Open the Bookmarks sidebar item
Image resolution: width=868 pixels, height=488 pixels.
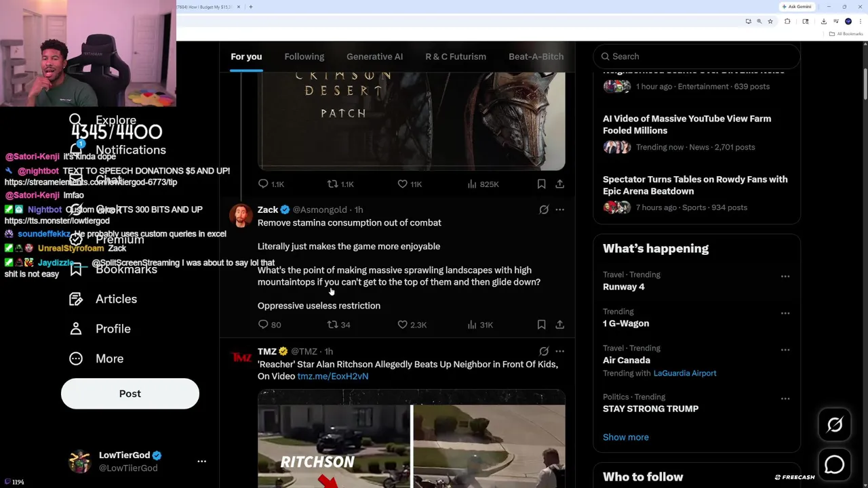tap(113, 269)
